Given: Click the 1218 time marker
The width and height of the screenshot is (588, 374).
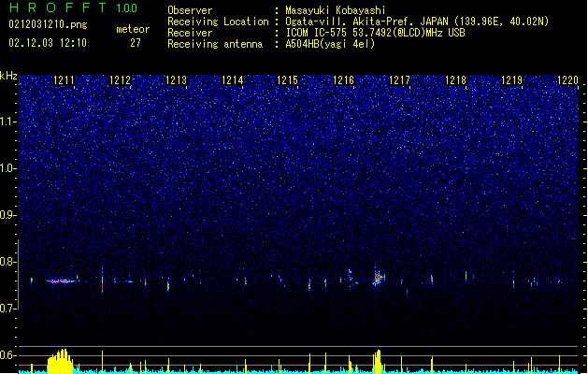Looking at the screenshot, I should tap(455, 80).
